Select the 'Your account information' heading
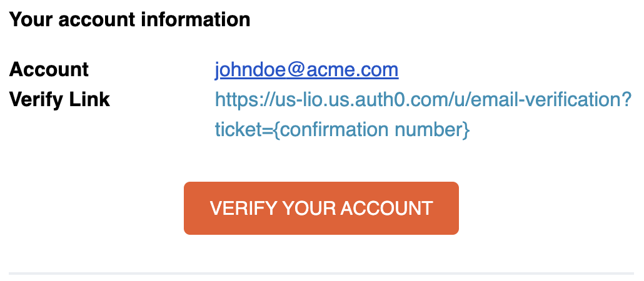 pyautogui.click(x=130, y=19)
